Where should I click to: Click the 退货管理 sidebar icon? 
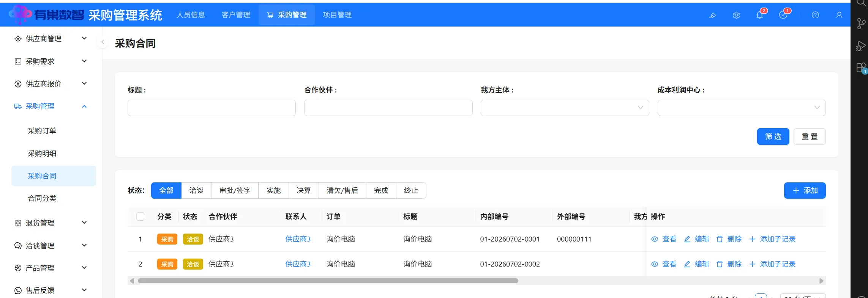point(18,223)
